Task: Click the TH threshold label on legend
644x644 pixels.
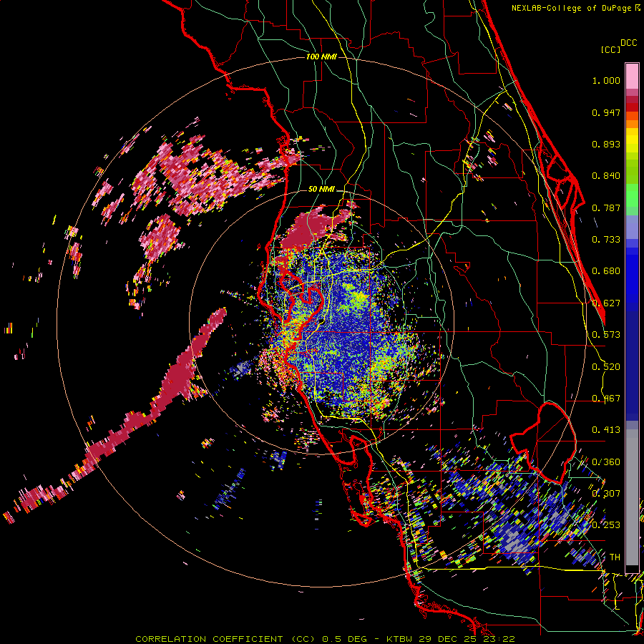Action: [x=615, y=557]
